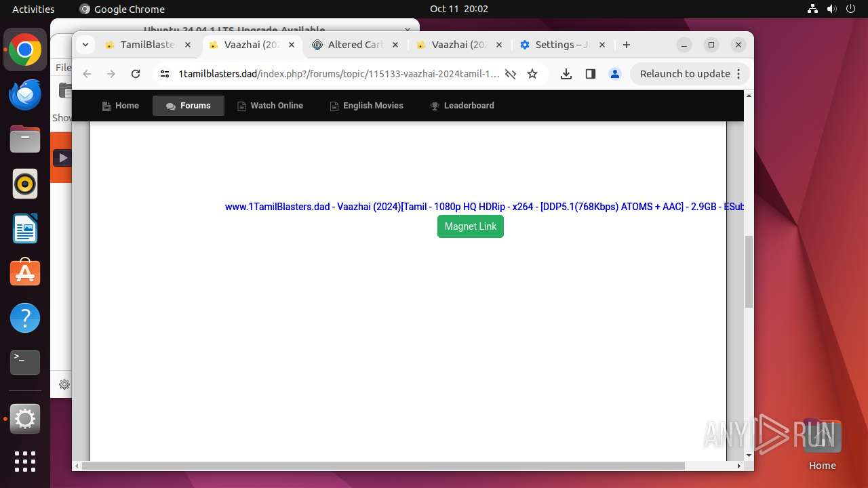Toggle Chrome side panel icon
This screenshot has width=868, height=488.
591,74
